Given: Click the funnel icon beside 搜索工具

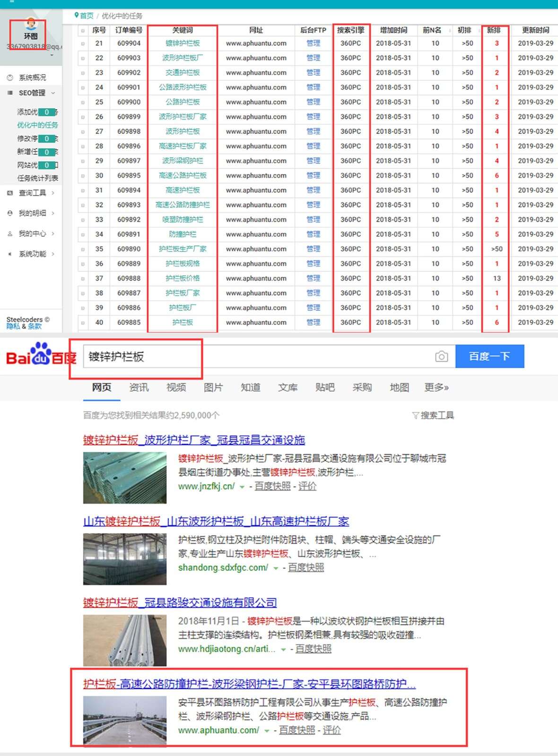Looking at the screenshot, I should point(415,415).
